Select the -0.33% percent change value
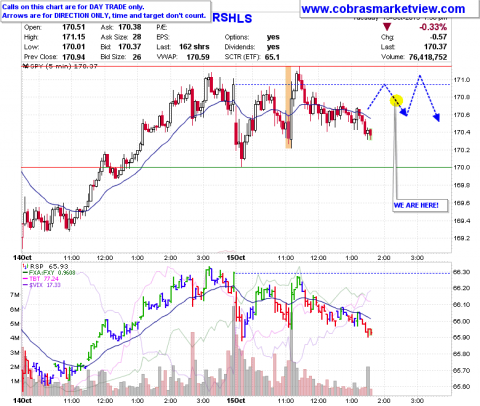 click(x=433, y=27)
